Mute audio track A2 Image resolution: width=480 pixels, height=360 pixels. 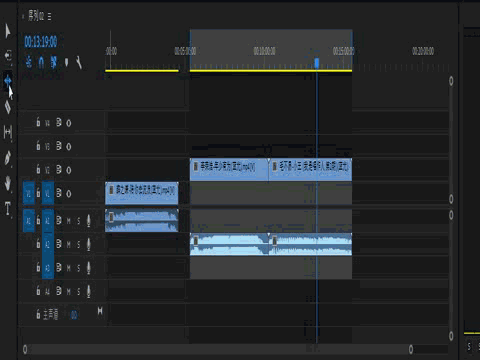click(x=69, y=244)
